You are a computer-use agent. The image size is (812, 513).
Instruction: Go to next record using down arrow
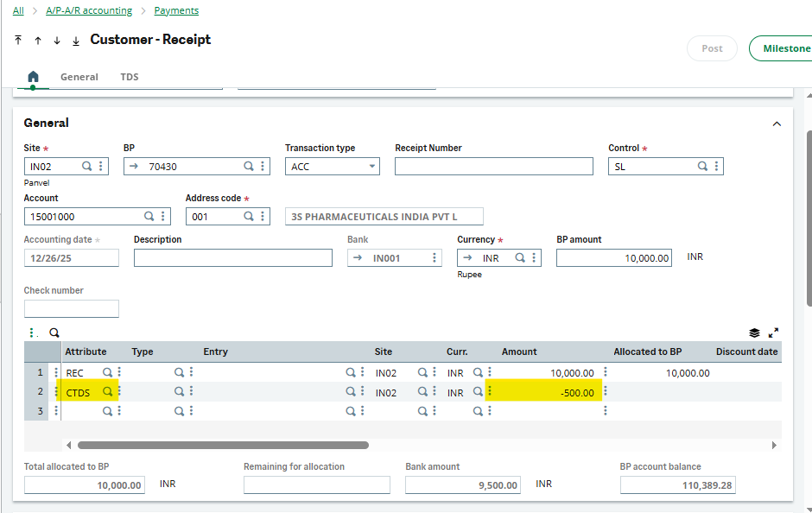tap(56, 41)
